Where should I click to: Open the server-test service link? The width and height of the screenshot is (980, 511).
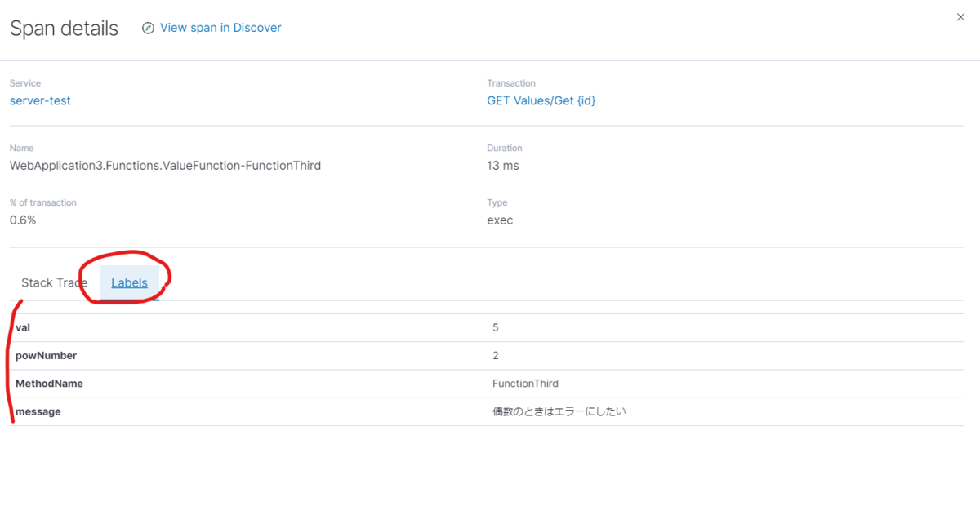tap(40, 100)
